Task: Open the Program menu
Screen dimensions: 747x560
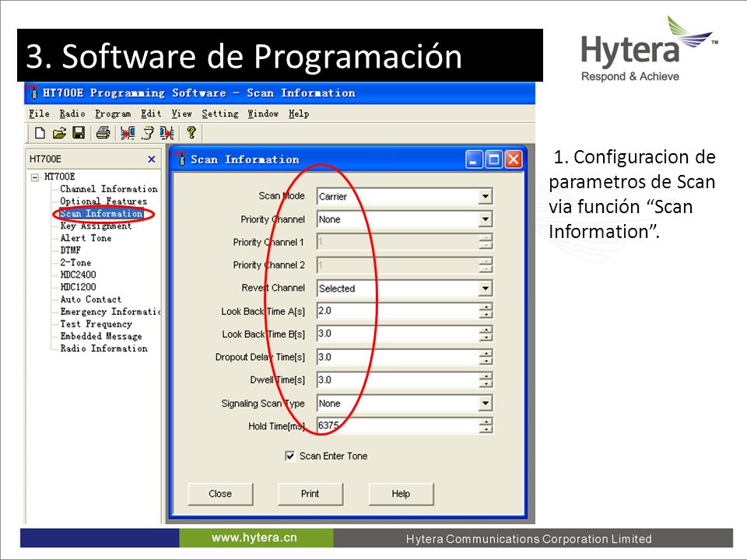Action: click(x=113, y=114)
